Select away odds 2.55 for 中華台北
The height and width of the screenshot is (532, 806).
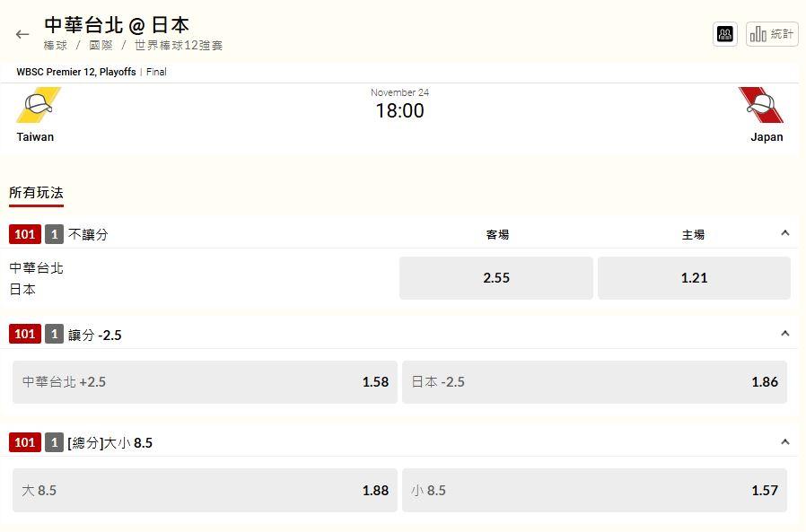coord(496,278)
